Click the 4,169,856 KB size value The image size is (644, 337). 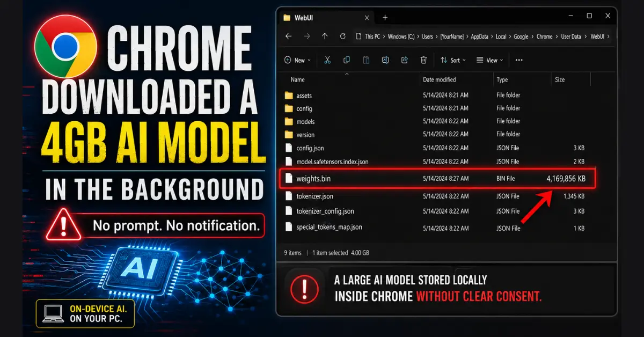pos(566,179)
